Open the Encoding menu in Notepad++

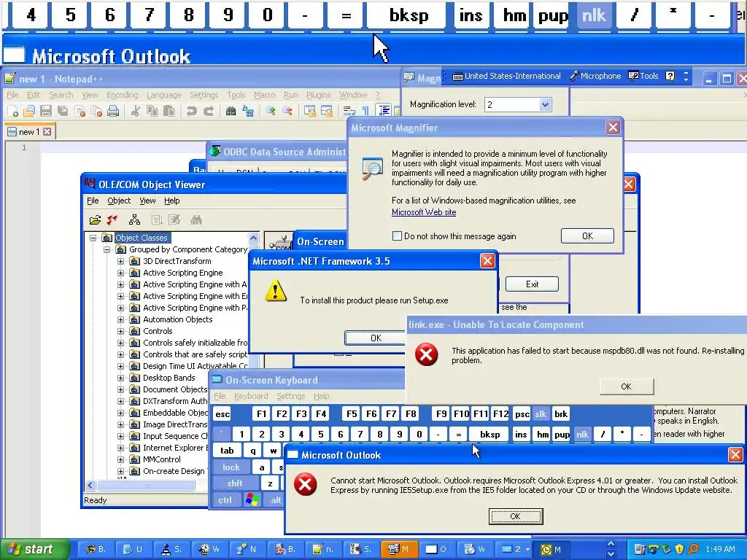pyautogui.click(x=122, y=95)
